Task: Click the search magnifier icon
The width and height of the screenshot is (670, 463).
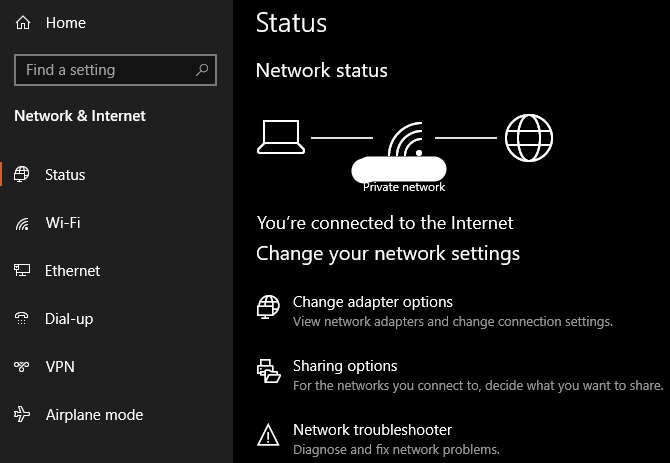Action: (x=202, y=70)
